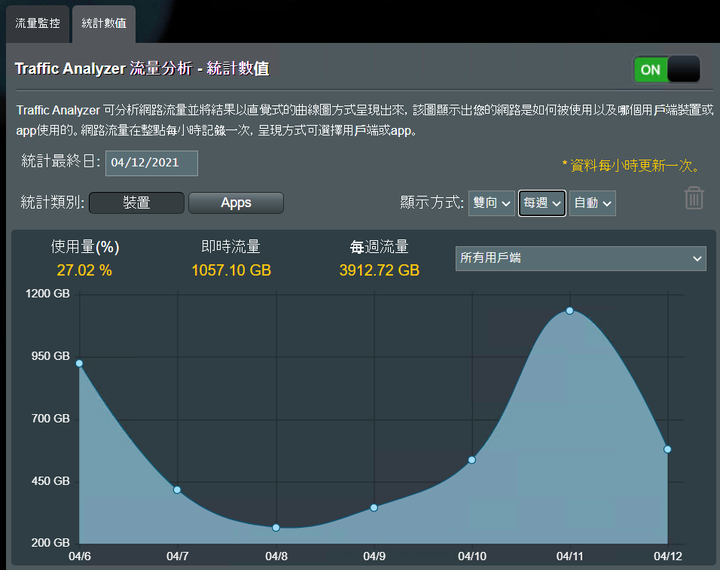Image resolution: width=720 pixels, height=570 pixels.
Task: Click the 450 GB axis label
Action: tap(51, 481)
